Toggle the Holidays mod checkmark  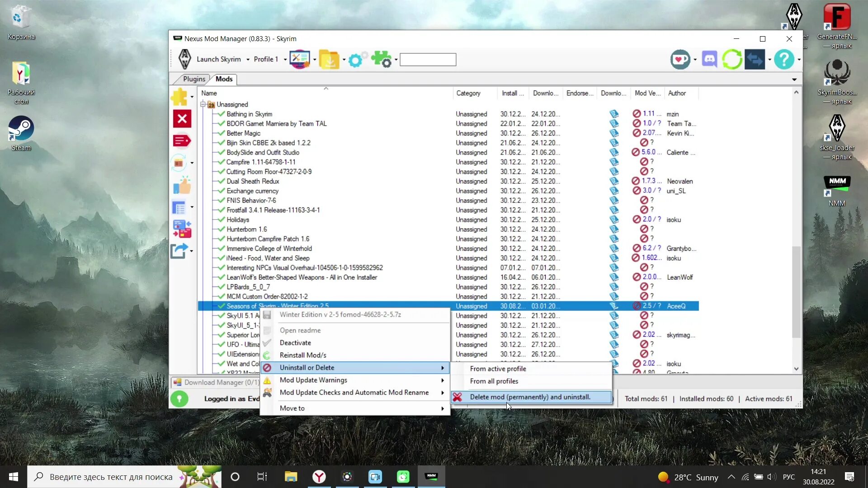click(x=221, y=219)
